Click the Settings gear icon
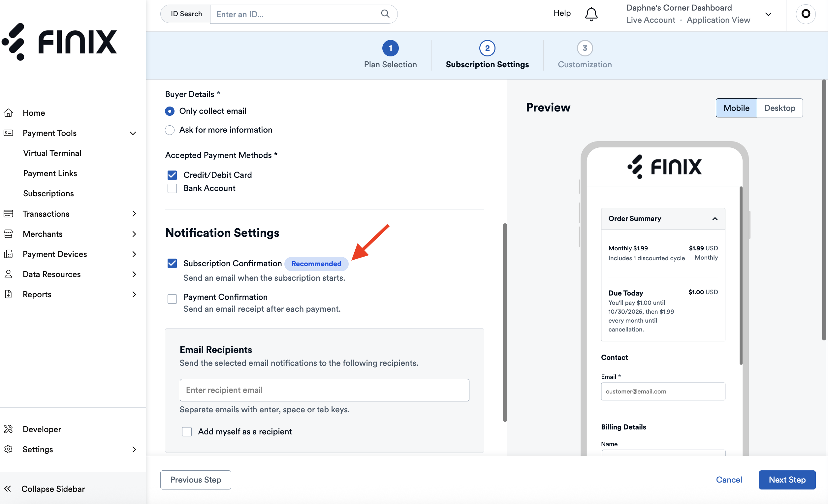Screen dimensions: 828x504 [x=8, y=449]
